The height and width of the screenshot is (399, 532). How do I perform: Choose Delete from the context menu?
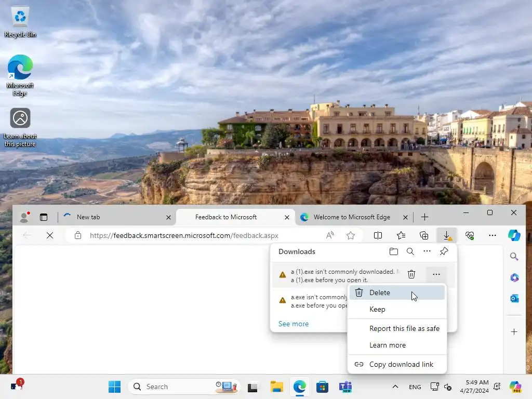point(397,292)
